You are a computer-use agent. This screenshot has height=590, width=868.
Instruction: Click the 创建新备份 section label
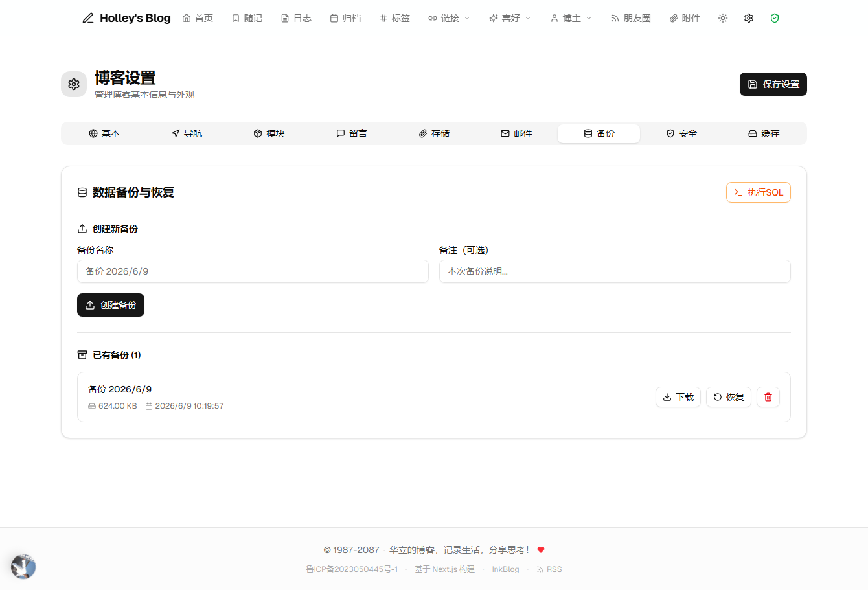click(x=115, y=229)
